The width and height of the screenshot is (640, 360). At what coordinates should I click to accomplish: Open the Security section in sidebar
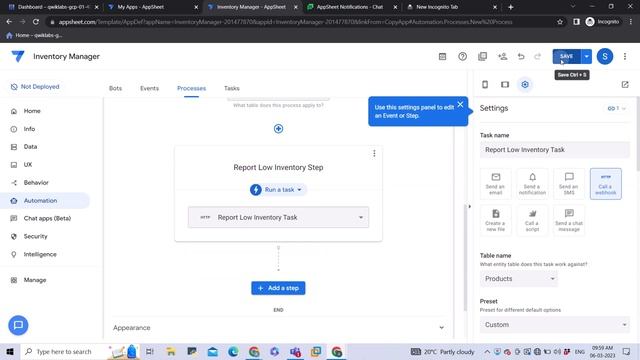[x=36, y=236]
